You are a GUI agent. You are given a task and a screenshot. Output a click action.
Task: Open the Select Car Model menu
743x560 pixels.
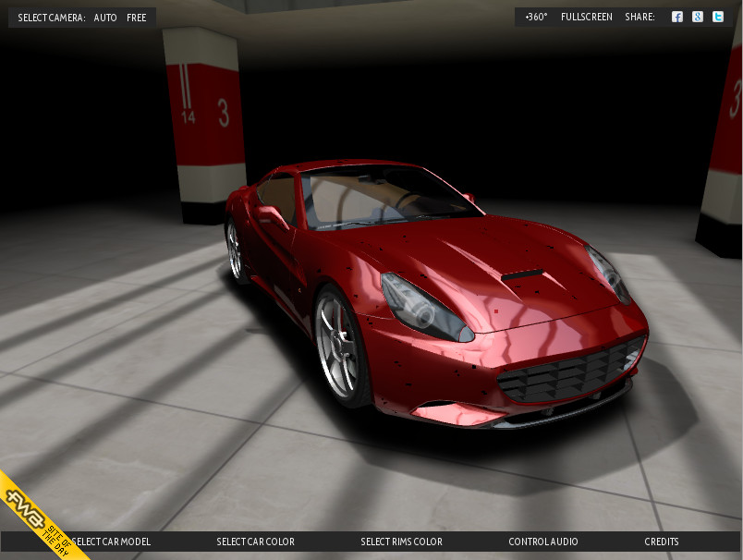113,542
